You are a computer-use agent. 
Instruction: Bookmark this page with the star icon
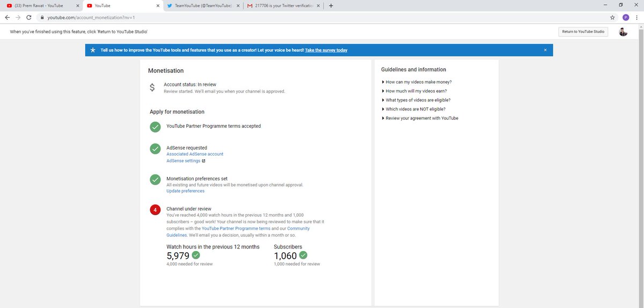point(612,17)
